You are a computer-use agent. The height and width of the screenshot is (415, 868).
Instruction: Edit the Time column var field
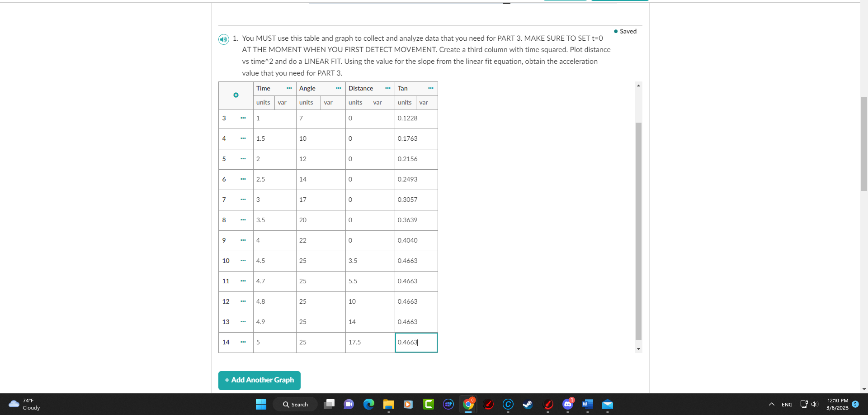pos(285,103)
